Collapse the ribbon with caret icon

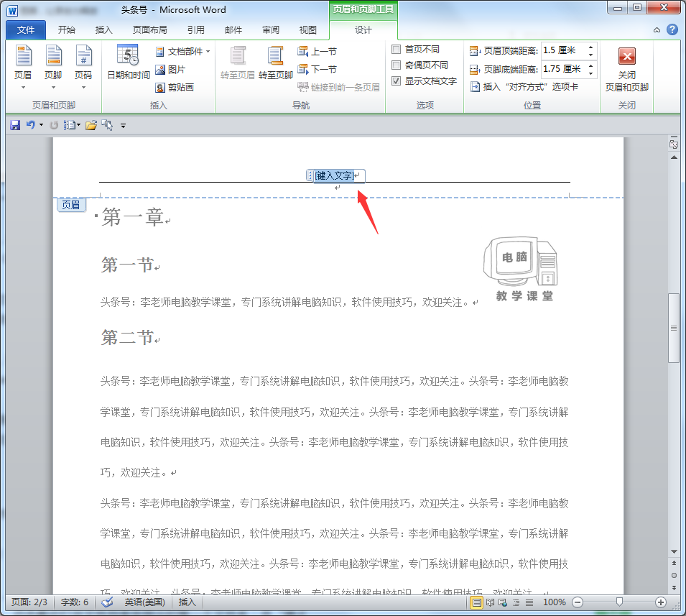[x=657, y=30]
